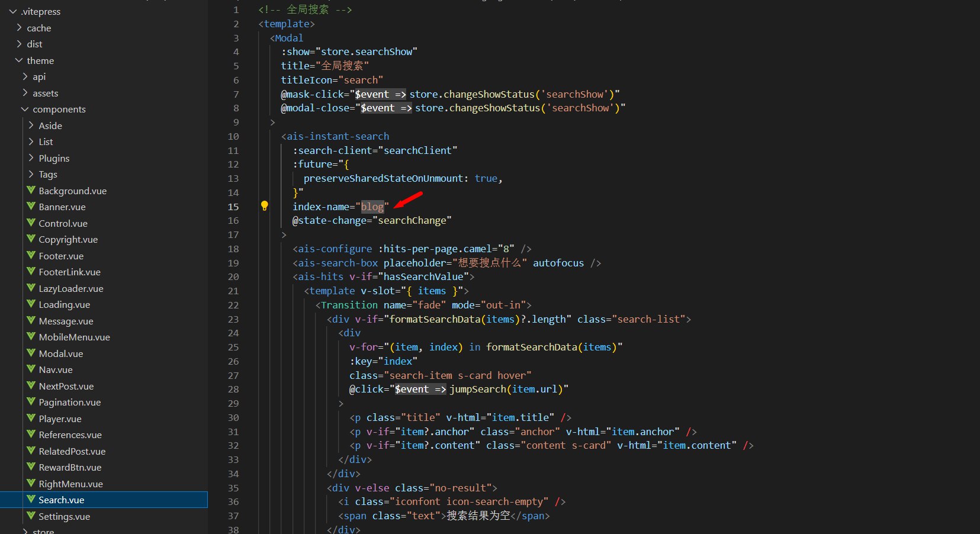This screenshot has height=534, width=980.
Task: Click the searchChange handler text on line 16
Action: point(412,220)
